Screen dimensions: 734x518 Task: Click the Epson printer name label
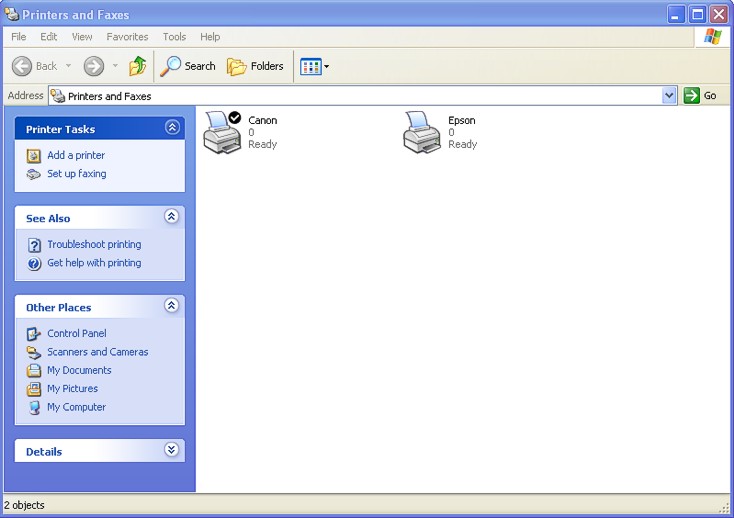coord(462,120)
